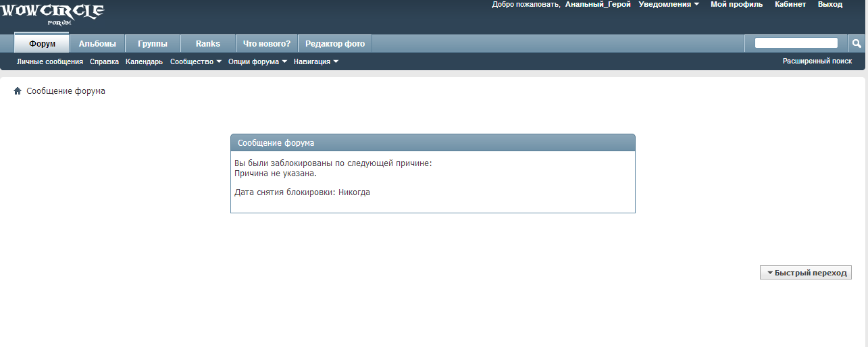This screenshot has width=868, height=347.
Task: Open the Форум tab
Action: point(42,43)
